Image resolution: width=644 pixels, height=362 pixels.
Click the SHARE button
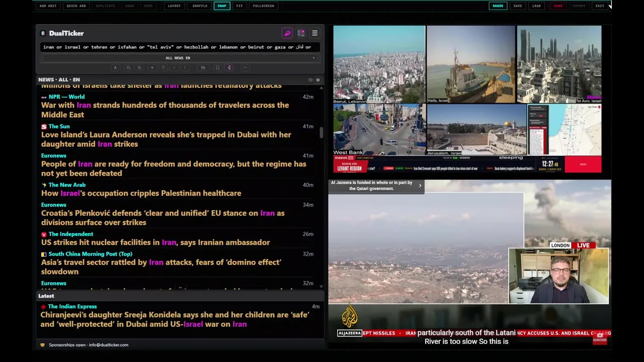pyautogui.click(x=498, y=6)
